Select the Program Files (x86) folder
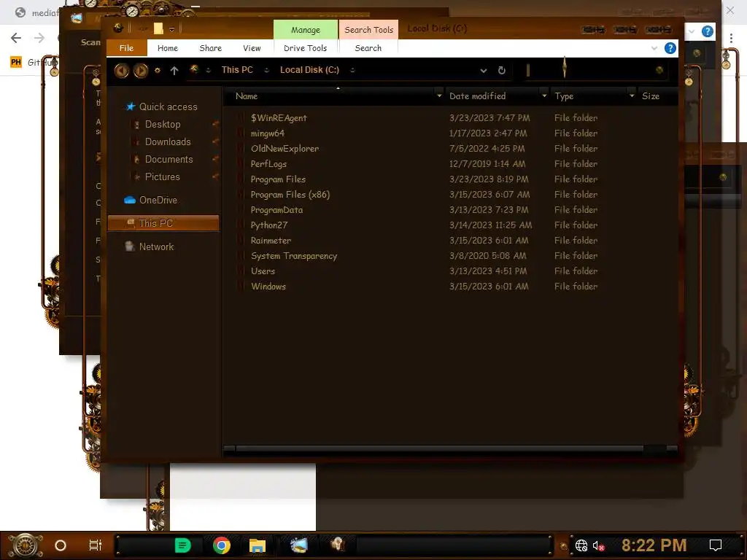The image size is (747, 560). coord(290,195)
